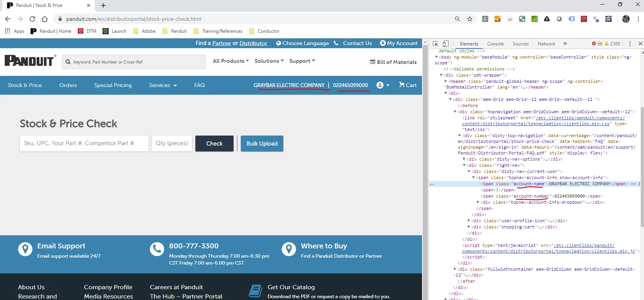644x300 pixels.
Task: Close the Panduit Stock & Price tab
Action: click(x=89, y=5)
